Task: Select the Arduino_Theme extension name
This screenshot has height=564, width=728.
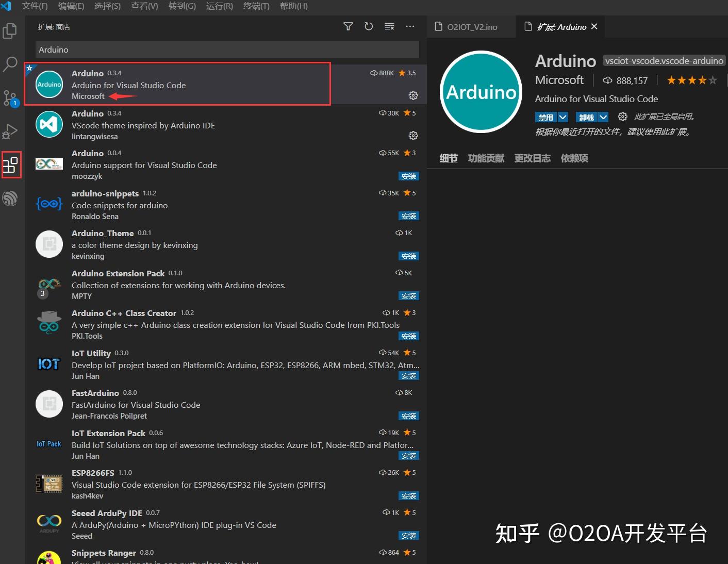Action: [103, 233]
